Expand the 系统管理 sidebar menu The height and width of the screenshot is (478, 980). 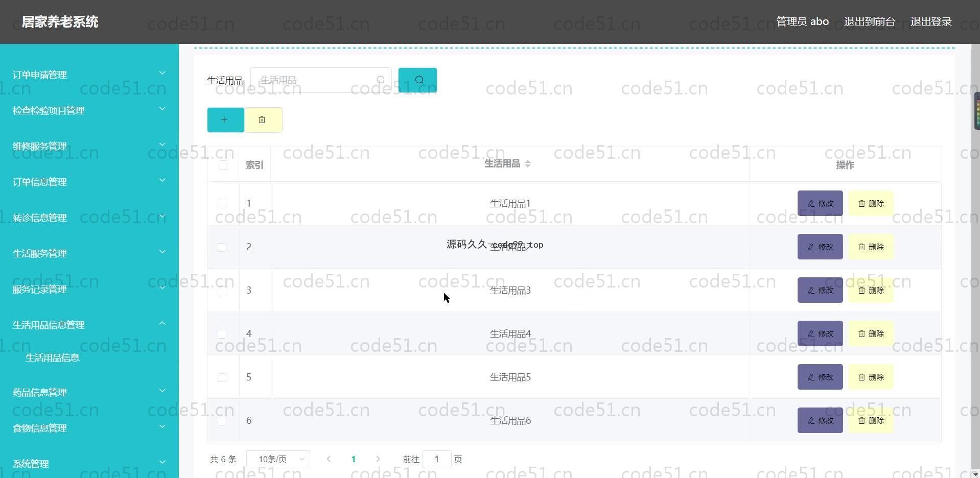(x=89, y=464)
